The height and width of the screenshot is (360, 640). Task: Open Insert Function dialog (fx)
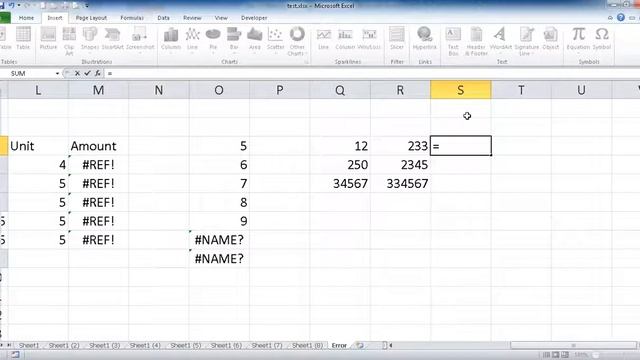pyautogui.click(x=98, y=73)
